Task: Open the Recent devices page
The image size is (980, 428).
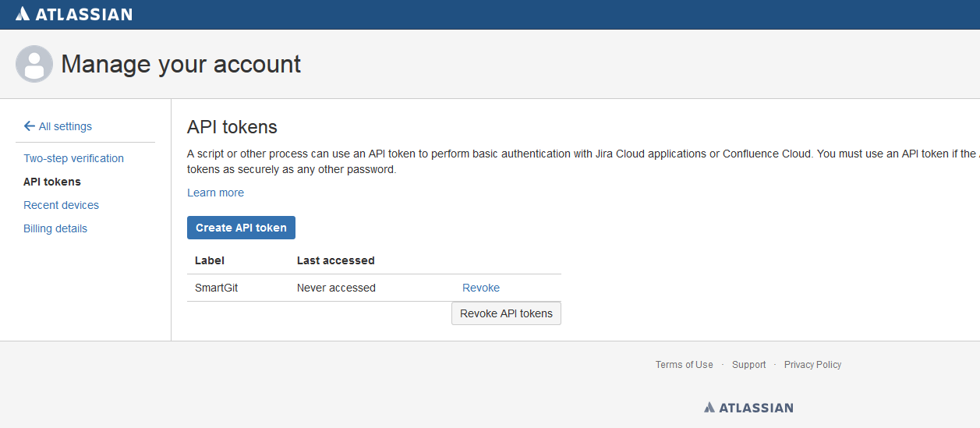Action: (61, 205)
